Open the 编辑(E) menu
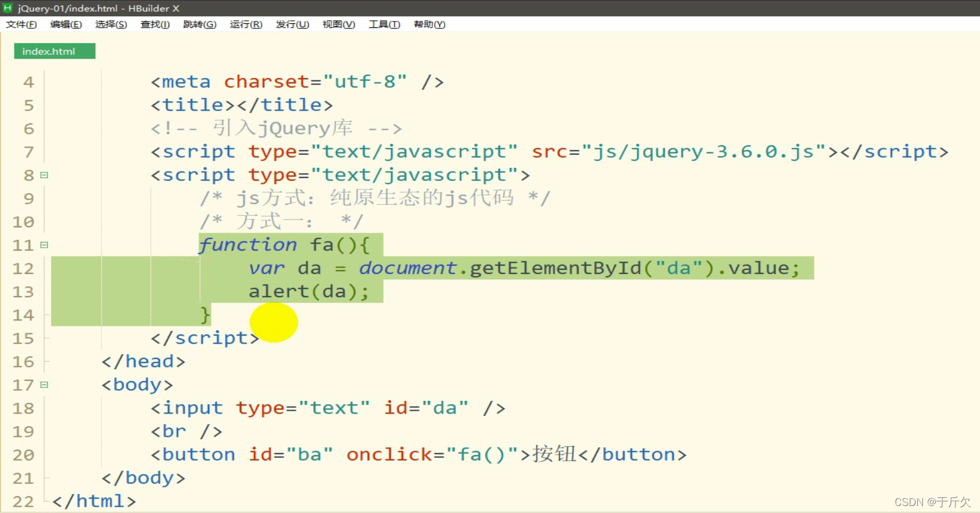The image size is (980, 513). coord(66,24)
